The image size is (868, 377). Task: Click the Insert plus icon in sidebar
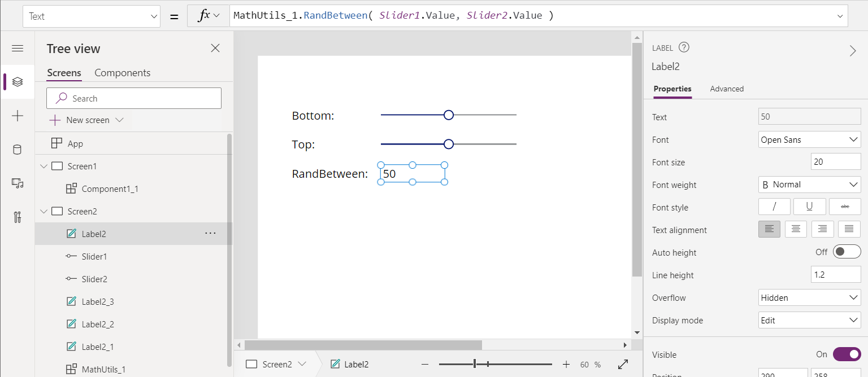(x=18, y=116)
